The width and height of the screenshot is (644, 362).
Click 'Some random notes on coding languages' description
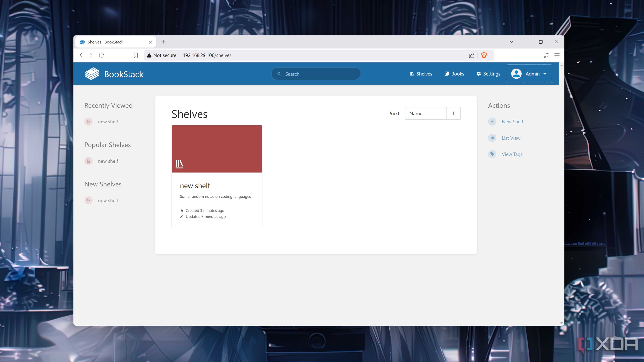tap(215, 196)
